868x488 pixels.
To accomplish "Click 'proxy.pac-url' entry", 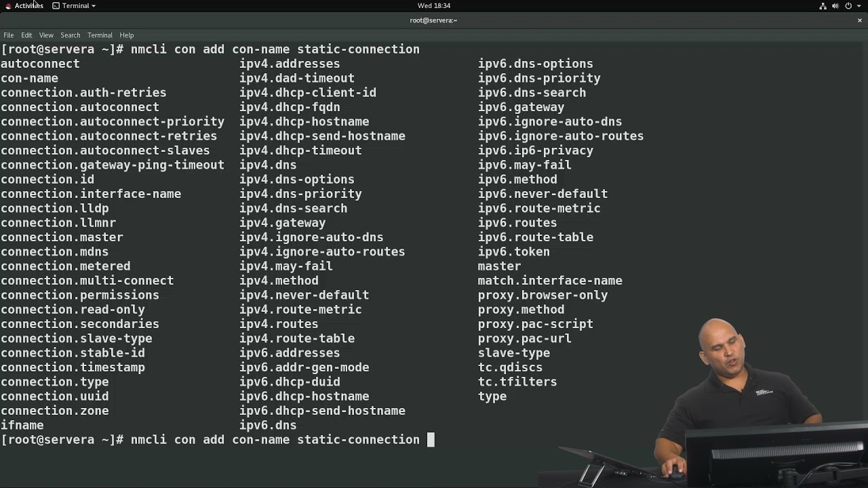I will click(525, 338).
